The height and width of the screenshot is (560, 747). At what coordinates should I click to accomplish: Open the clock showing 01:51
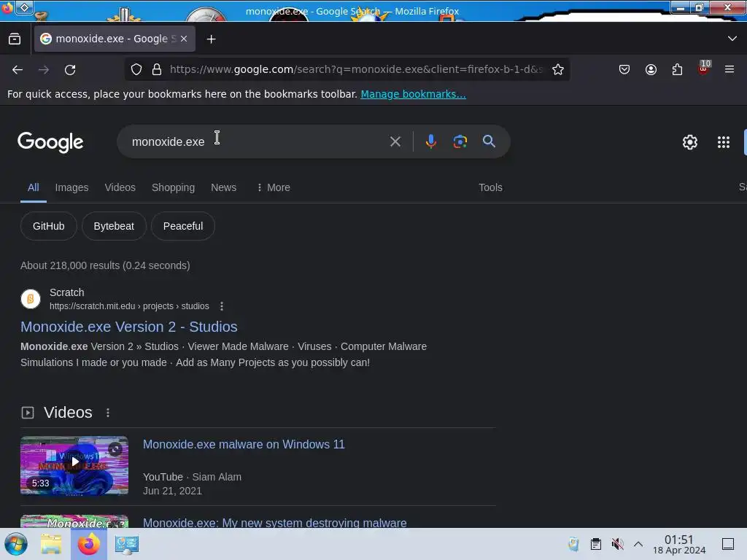point(679,544)
